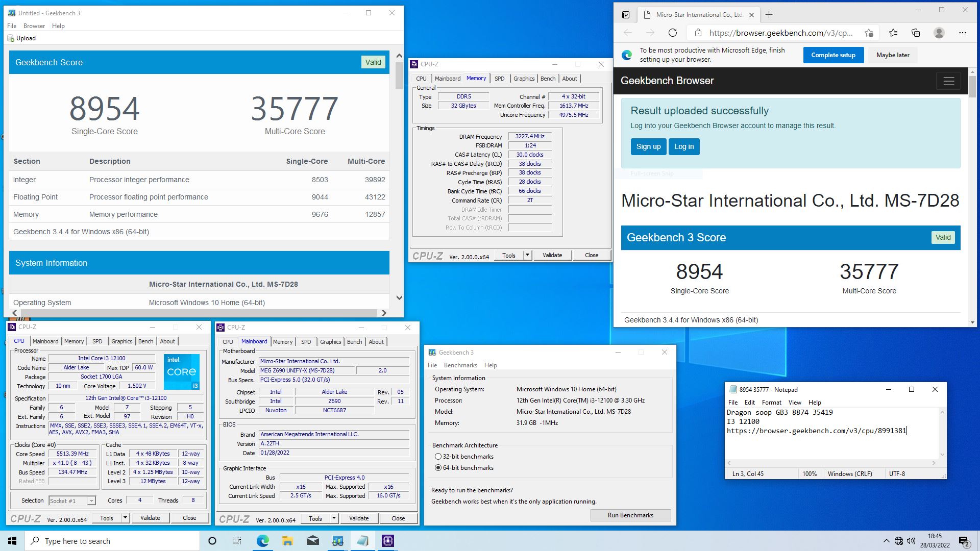This screenshot has height=551, width=980.
Task: Open the Edge Favorites list icon
Action: [893, 33]
